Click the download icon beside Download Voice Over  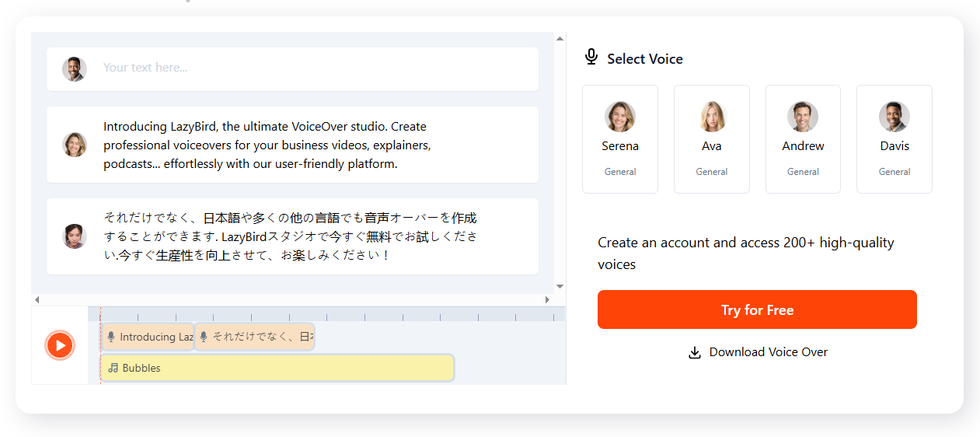click(695, 353)
